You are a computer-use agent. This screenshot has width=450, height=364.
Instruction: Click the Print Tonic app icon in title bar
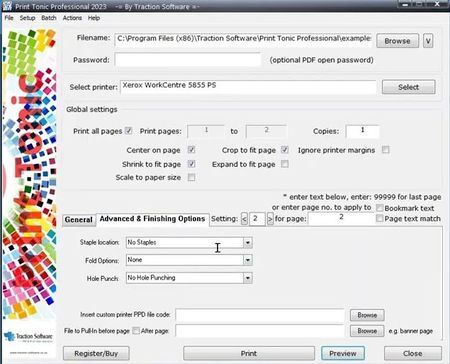[7, 5]
